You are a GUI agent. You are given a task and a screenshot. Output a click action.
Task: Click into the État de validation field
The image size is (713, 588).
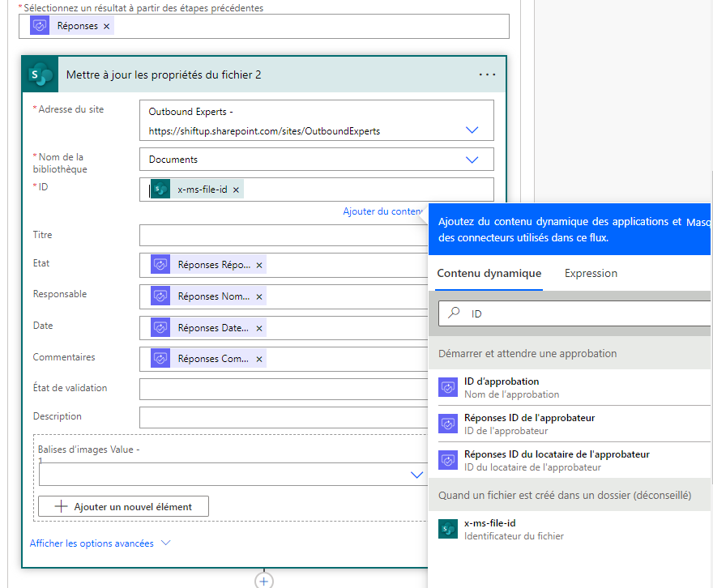tap(284, 389)
